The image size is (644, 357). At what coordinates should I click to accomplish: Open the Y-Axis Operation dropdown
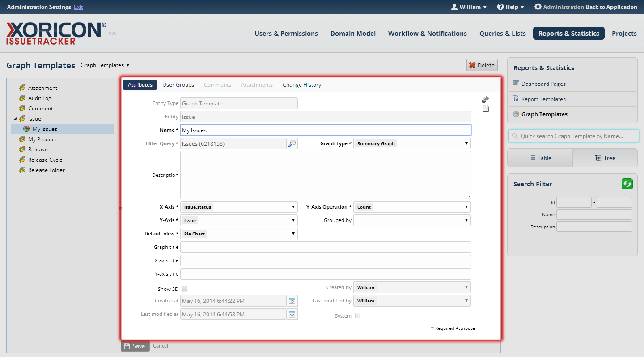[412, 207]
